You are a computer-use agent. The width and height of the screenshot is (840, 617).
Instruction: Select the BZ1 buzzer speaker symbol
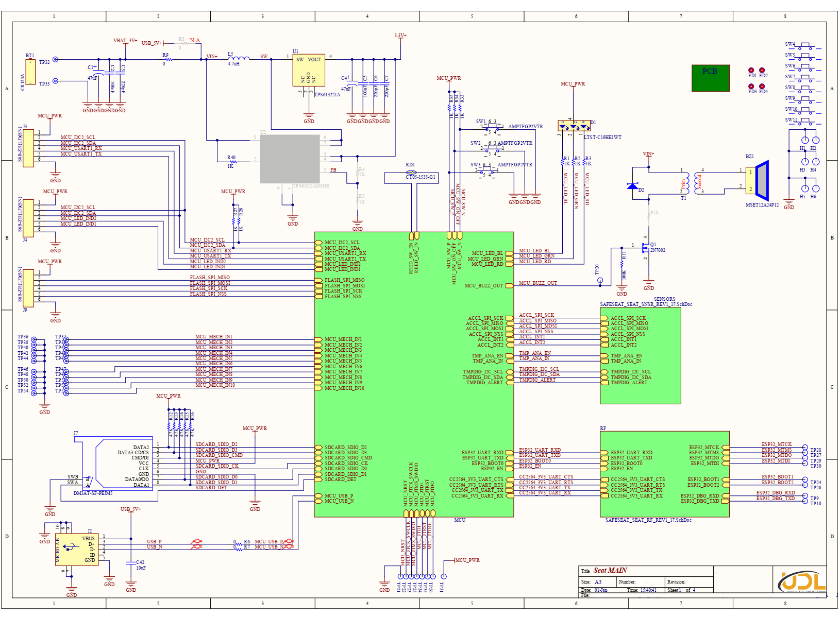coord(758,180)
